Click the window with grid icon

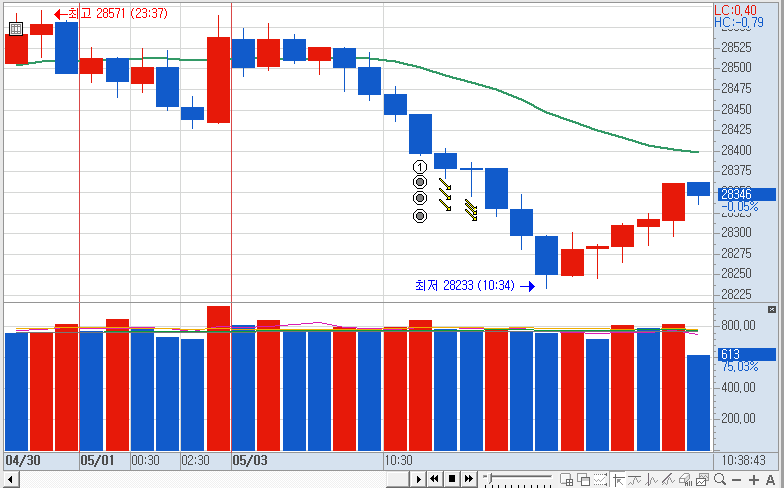566,480
